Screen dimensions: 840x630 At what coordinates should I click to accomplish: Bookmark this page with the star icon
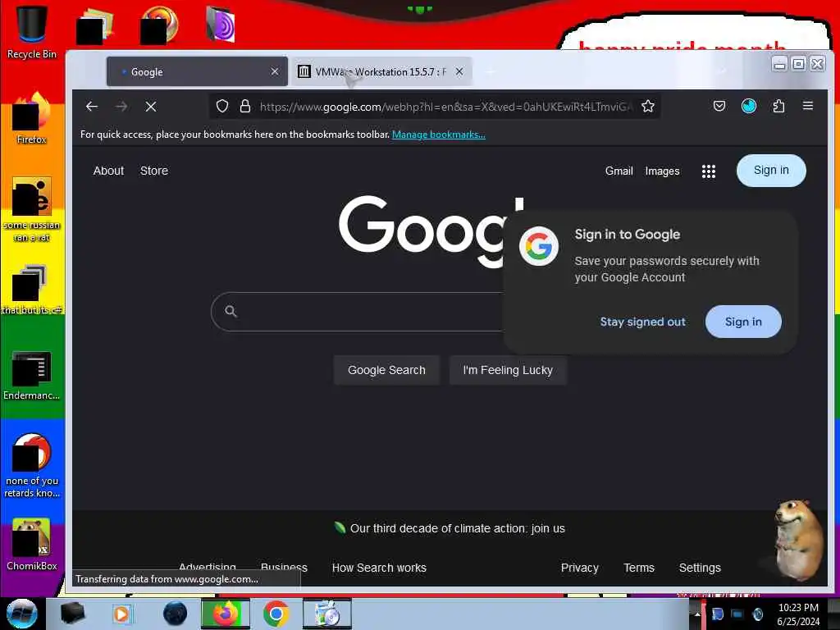point(648,106)
